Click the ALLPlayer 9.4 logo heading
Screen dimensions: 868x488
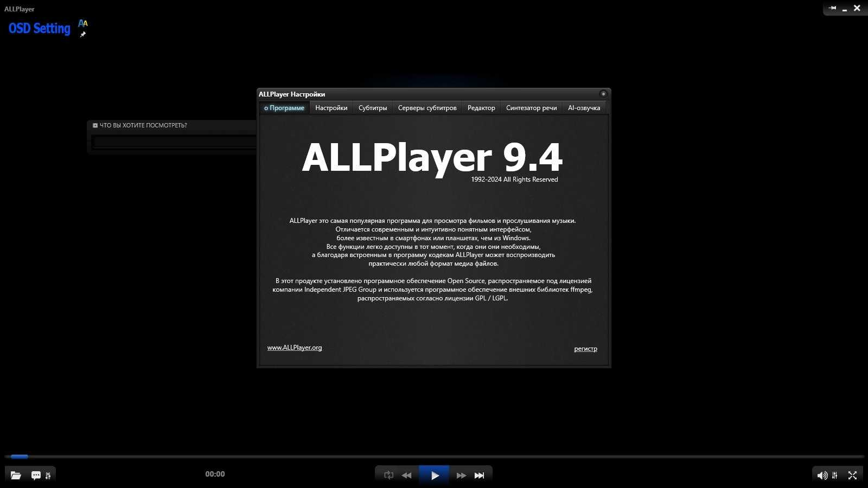coord(432,157)
